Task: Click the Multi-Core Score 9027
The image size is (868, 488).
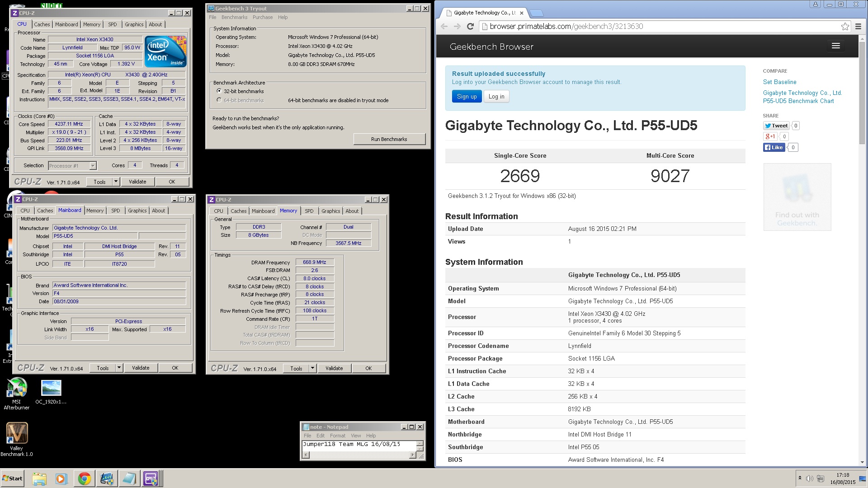Action: [x=670, y=176]
